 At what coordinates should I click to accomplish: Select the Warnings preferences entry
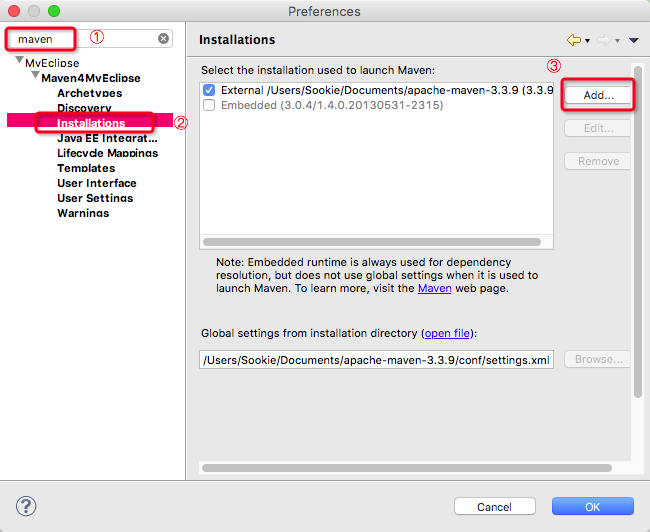(83, 213)
